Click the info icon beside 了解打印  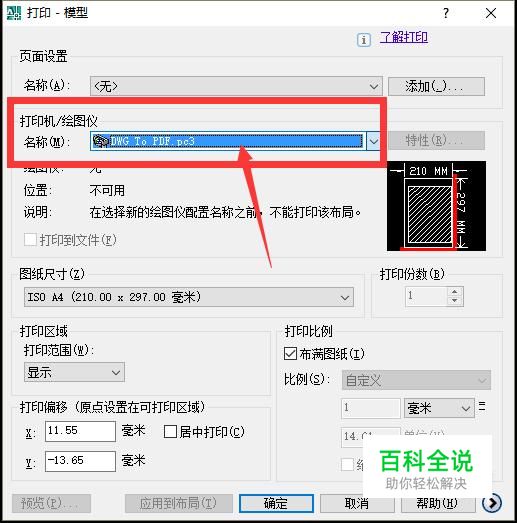pyautogui.click(x=364, y=40)
